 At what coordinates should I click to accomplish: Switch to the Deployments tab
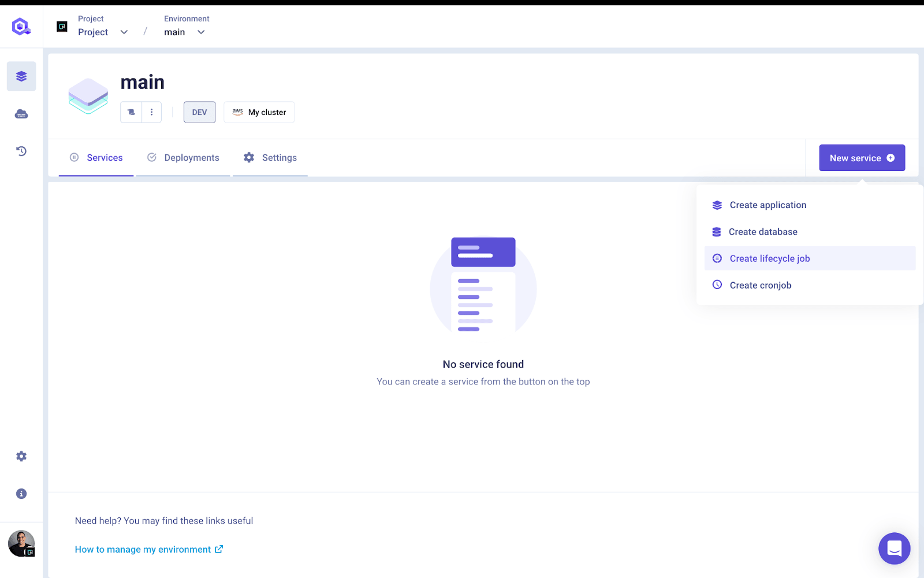coord(184,158)
